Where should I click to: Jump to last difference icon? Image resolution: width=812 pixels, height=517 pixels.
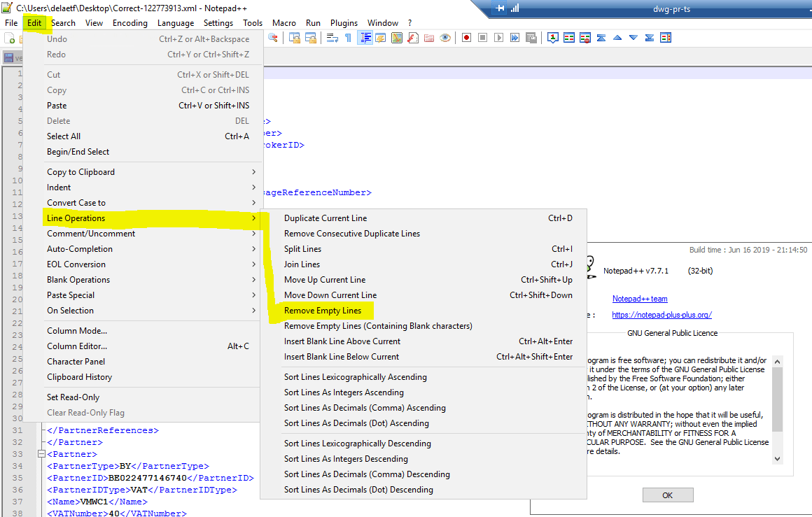[x=650, y=38]
